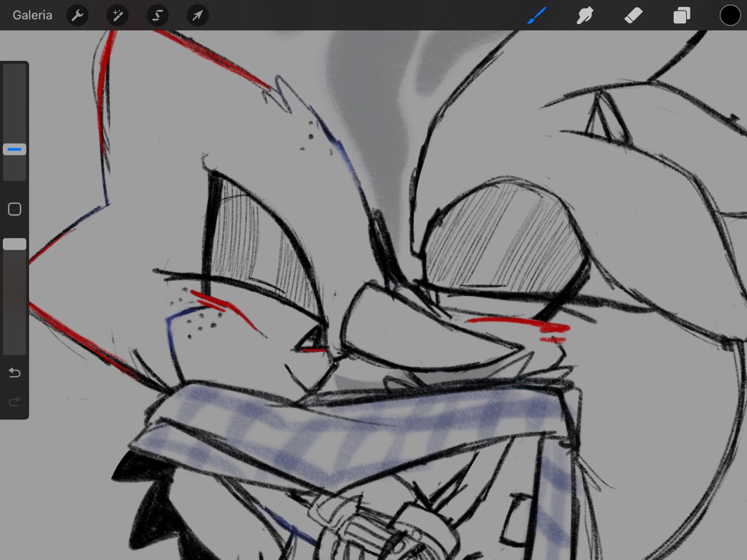Activate the Transform arrow tool
The width and height of the screenshot is (747, 560).
(x=197, y=15)
